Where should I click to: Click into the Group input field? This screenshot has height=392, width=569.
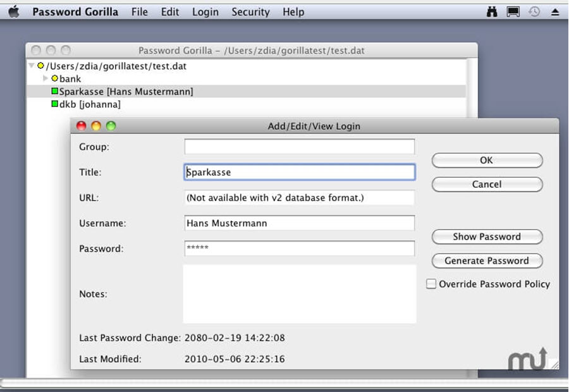pos(300,147)
